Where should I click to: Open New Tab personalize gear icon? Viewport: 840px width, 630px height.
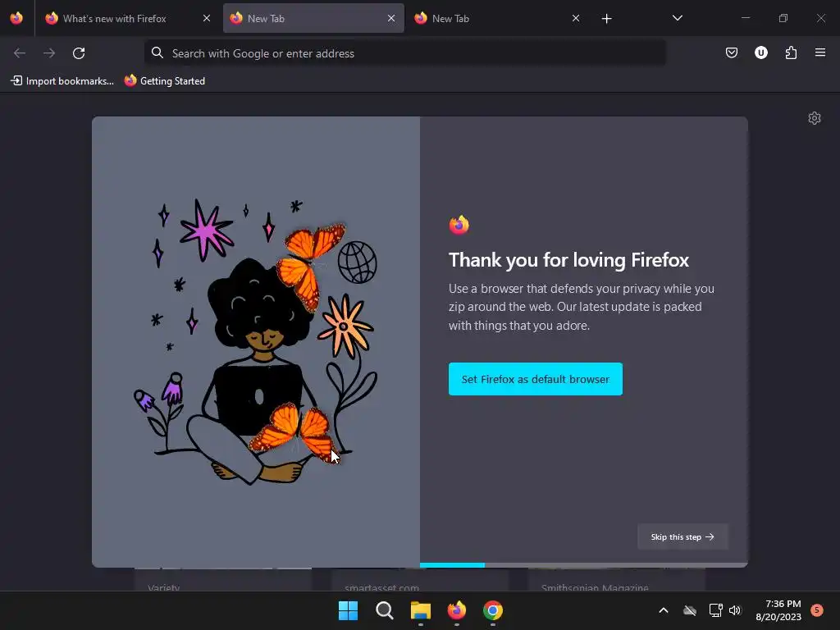tap(815, 118)
